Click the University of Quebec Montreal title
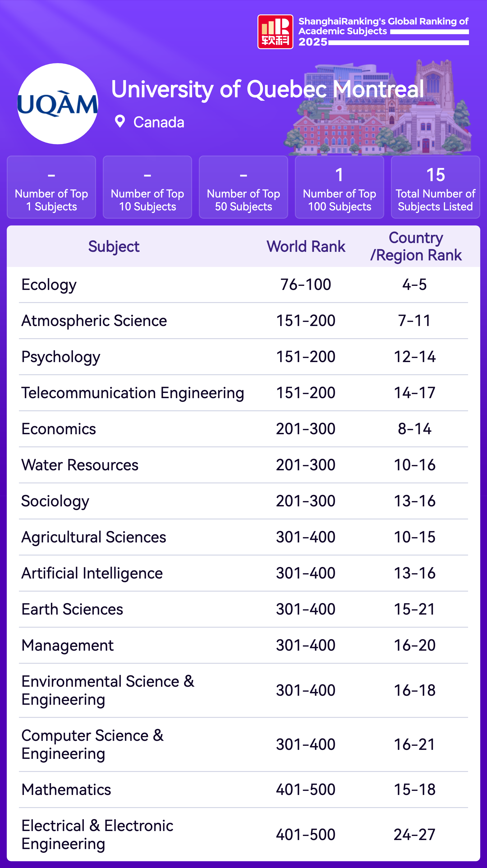Screen dimensions: 487x868 pyautogui.click(x=267, y=89)
